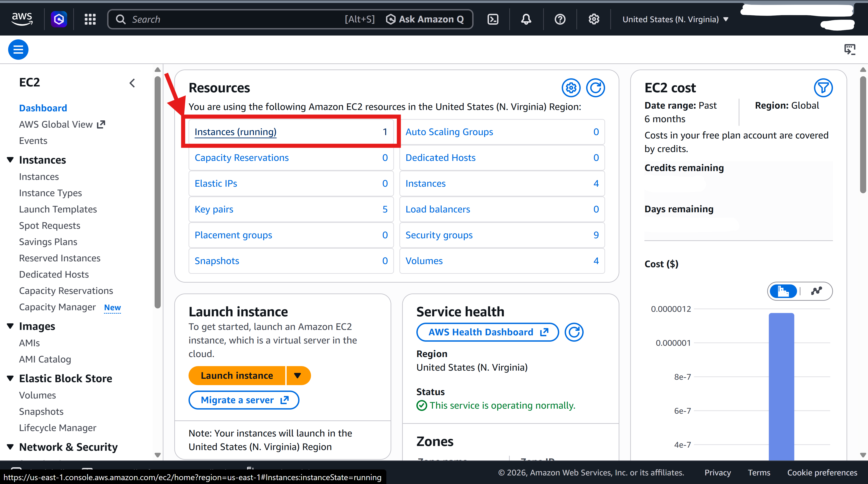
Task: Collapse the Network & Security section
Action: [10, 447]
